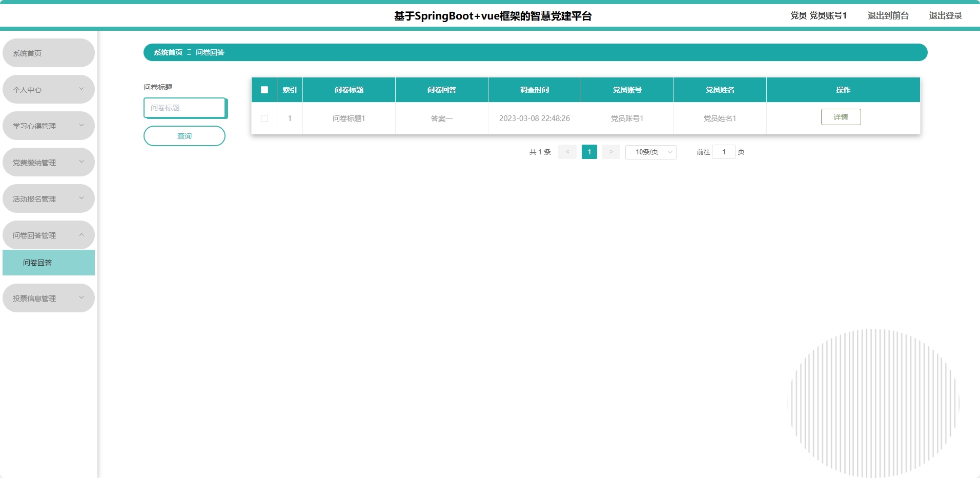Click the 问卷回答 breadcrumb item

(x=210, y=52)
